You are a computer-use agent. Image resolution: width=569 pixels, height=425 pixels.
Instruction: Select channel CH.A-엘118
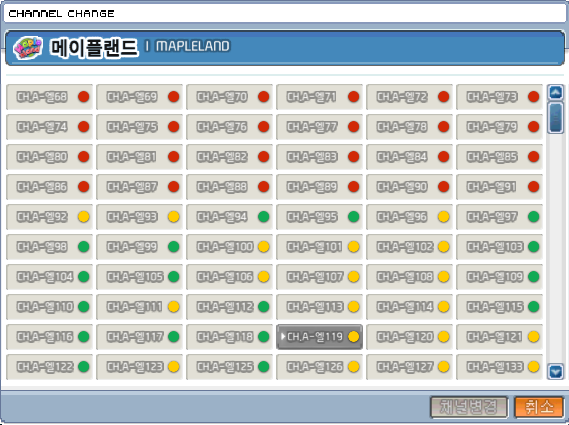[x=229, y=337]
